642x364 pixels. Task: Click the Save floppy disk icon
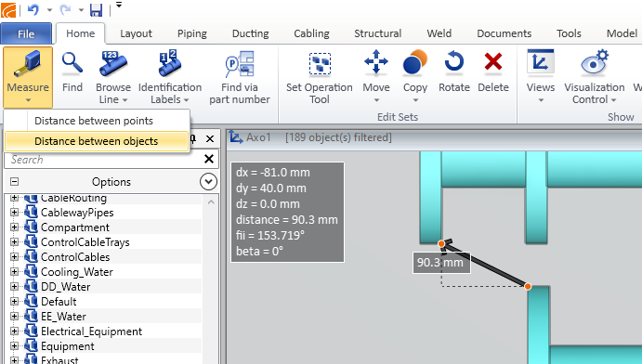click(97, 9)
